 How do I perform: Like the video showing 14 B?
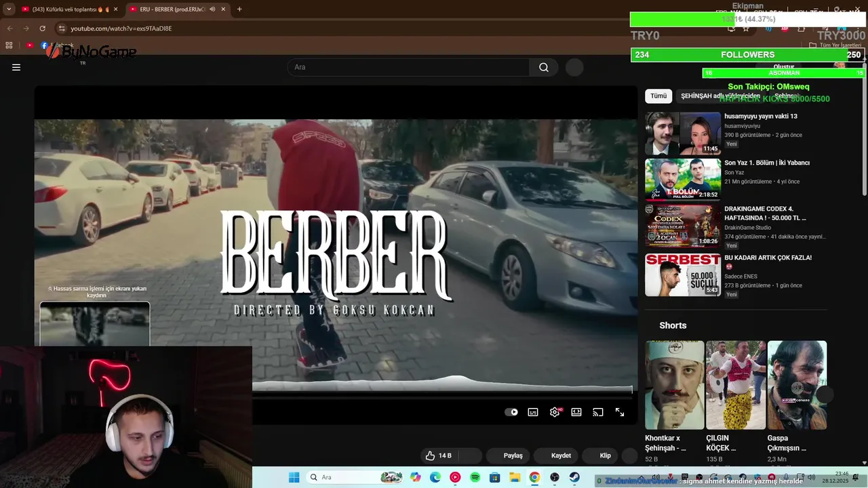point(438,455)
